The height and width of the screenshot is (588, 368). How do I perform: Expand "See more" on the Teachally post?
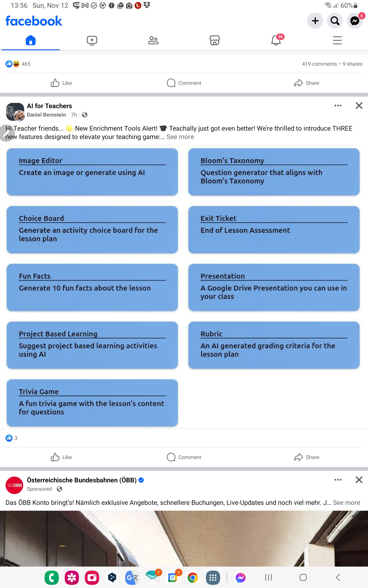coord(180,137)
